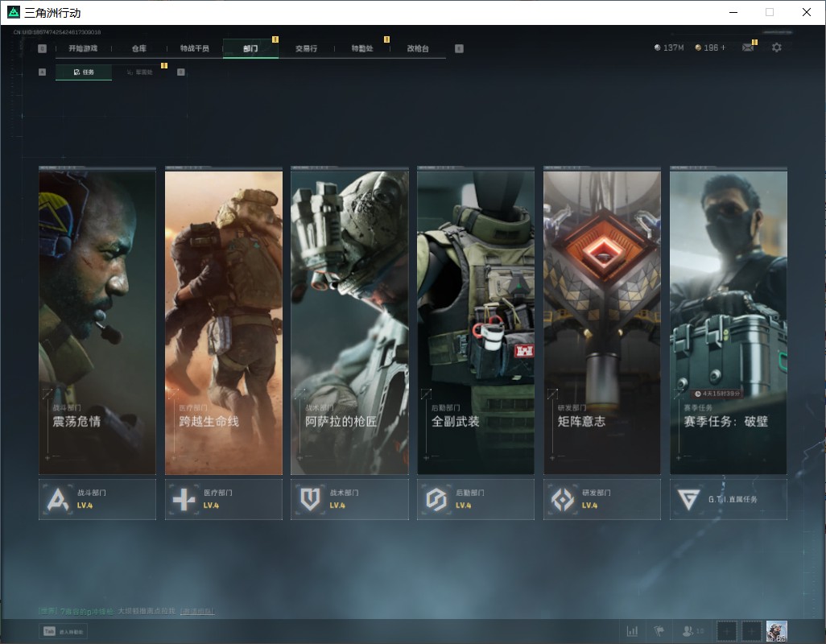Click the 研发部门 diamond emblem icon
The image size is (826, 644).
click(x=562, y=499)
